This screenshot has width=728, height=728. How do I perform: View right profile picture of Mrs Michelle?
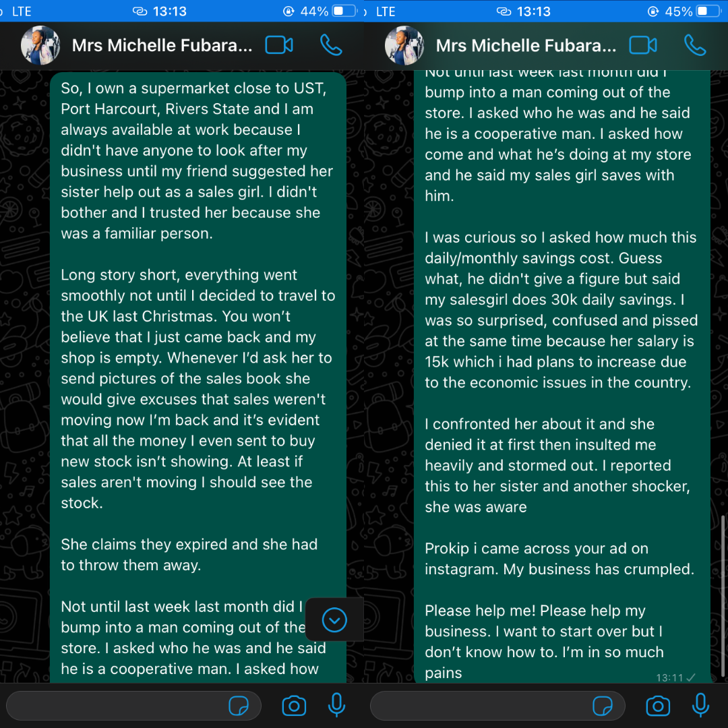(404, 46)
